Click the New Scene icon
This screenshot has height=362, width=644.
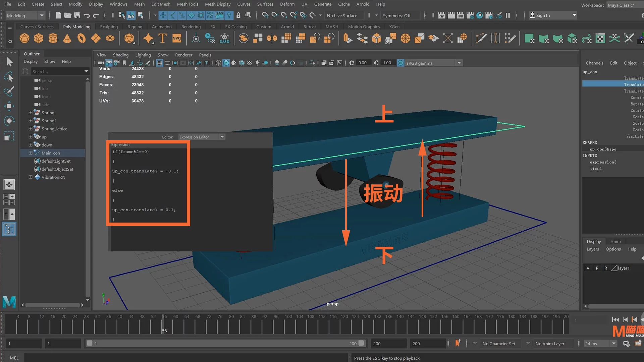pyautogui.click(x=58, y=15)
